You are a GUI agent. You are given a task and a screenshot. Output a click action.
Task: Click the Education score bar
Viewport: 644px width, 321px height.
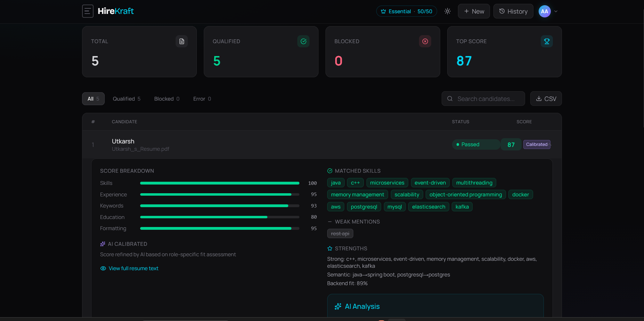click(x=220, y=217)
